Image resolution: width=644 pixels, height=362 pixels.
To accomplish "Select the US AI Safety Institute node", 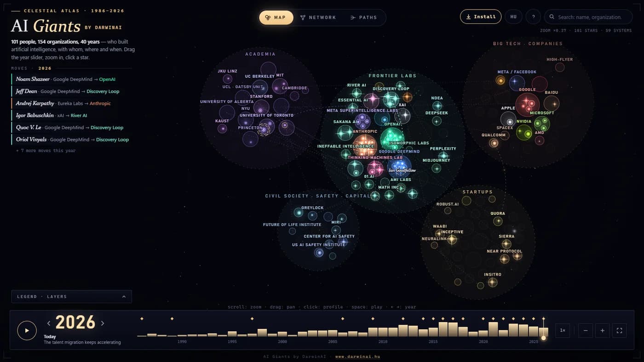I will 319,252.
